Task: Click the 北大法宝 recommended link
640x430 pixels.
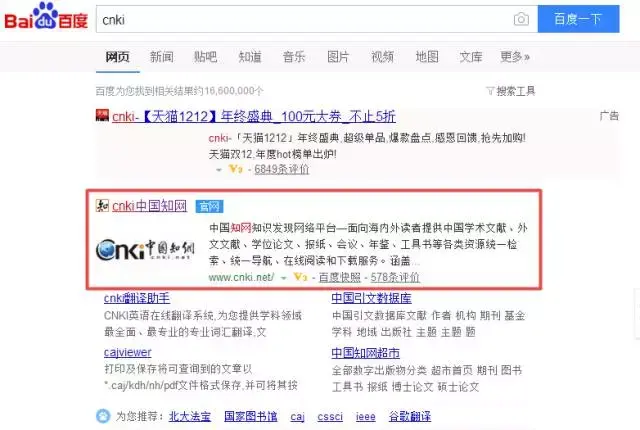Action: (190, 417)
